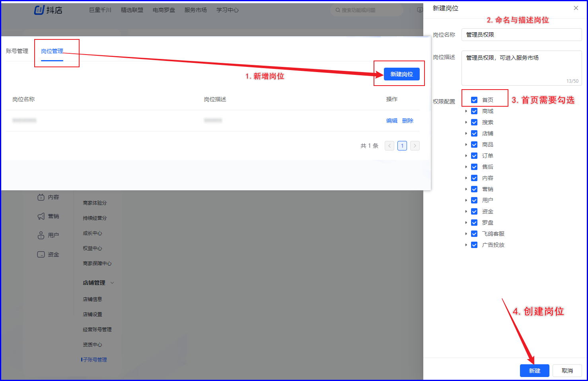Viewport: 588px width, 381px height.
Task: Switch to the 账号管理 tab
Action: (17, 51)
